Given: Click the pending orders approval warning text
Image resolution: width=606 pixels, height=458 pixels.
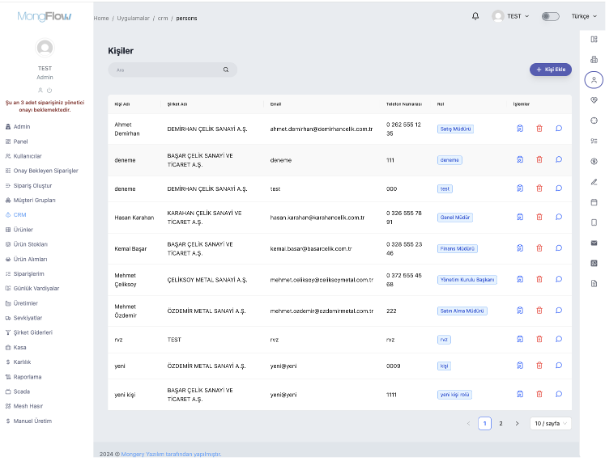Looking at the screenshot, I should [x=45, y=106].
